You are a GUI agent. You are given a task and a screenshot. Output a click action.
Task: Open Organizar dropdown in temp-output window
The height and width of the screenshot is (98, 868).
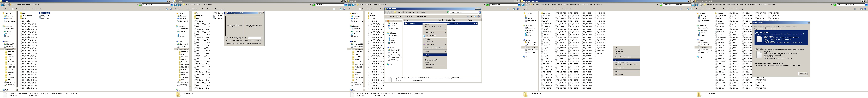click(390, 16)
